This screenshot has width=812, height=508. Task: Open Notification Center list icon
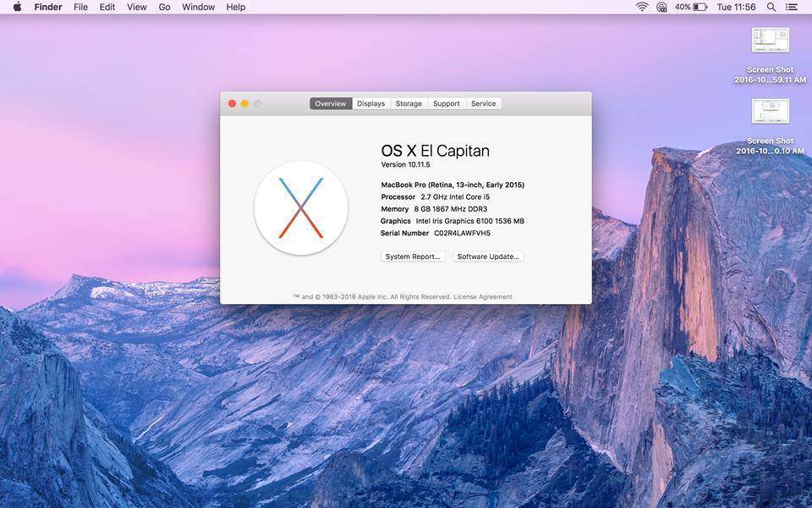(792, 8)
